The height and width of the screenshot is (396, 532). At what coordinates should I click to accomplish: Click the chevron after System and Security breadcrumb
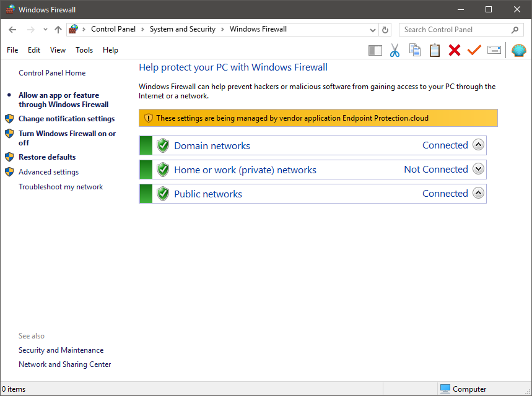222,30
